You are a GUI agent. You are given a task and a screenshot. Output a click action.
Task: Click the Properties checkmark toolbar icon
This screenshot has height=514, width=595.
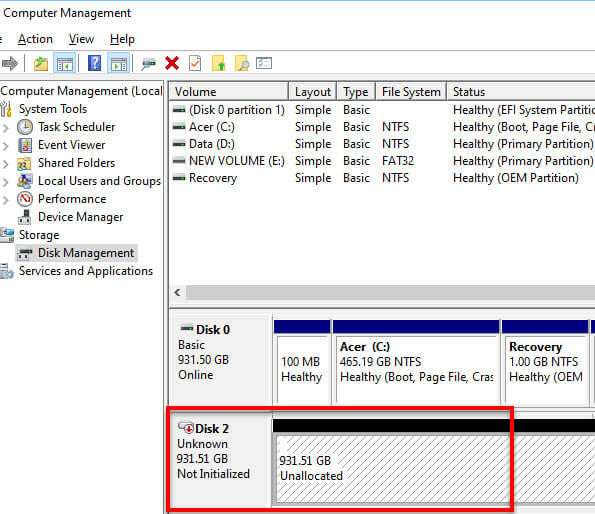pos(195,63)
